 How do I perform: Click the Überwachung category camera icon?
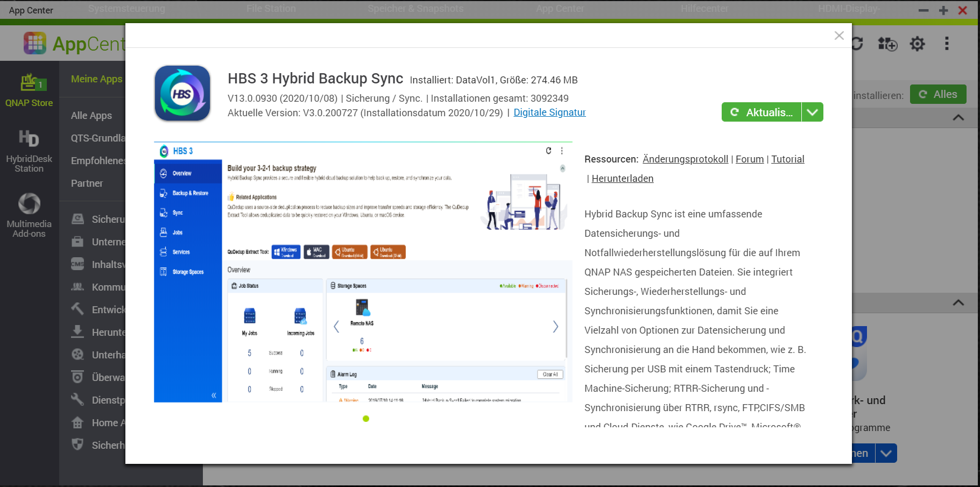click(x=78, y=377)
